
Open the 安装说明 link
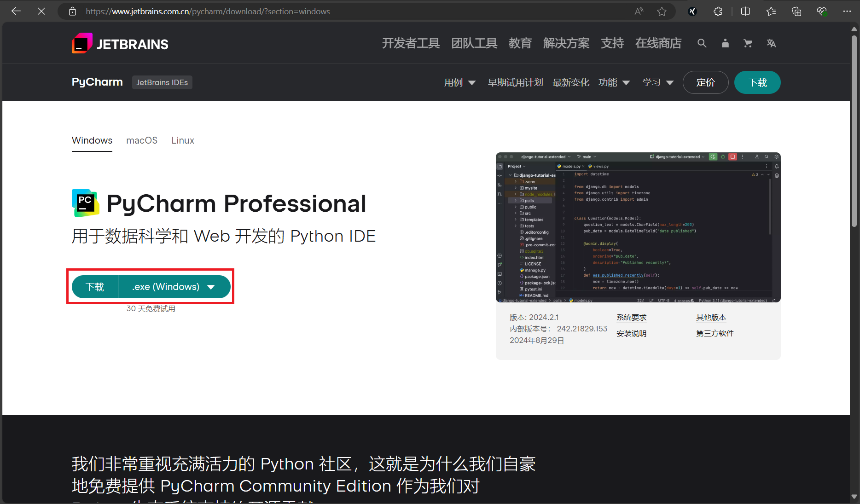click(x=632, y=334)
